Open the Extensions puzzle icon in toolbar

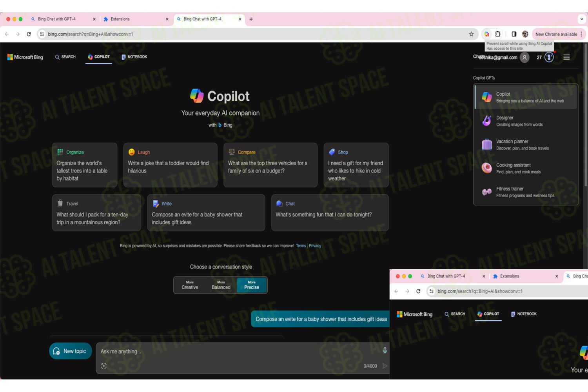point(498,34)
